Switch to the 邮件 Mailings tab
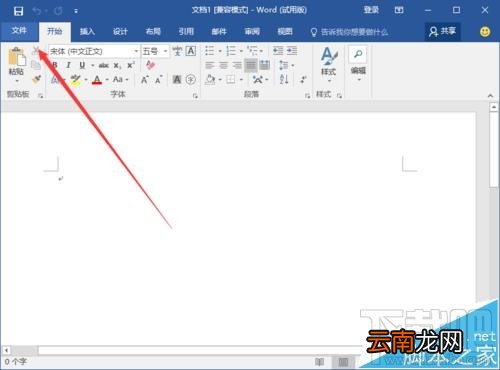Viewport: 500px width, 370px height. pyautogui.click(x=219, y=32)
